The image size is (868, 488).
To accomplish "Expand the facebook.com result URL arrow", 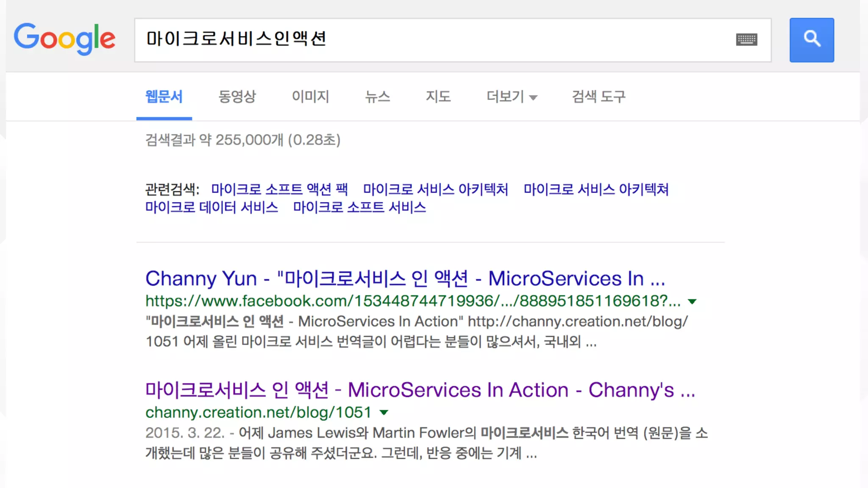I will (692, 302).
